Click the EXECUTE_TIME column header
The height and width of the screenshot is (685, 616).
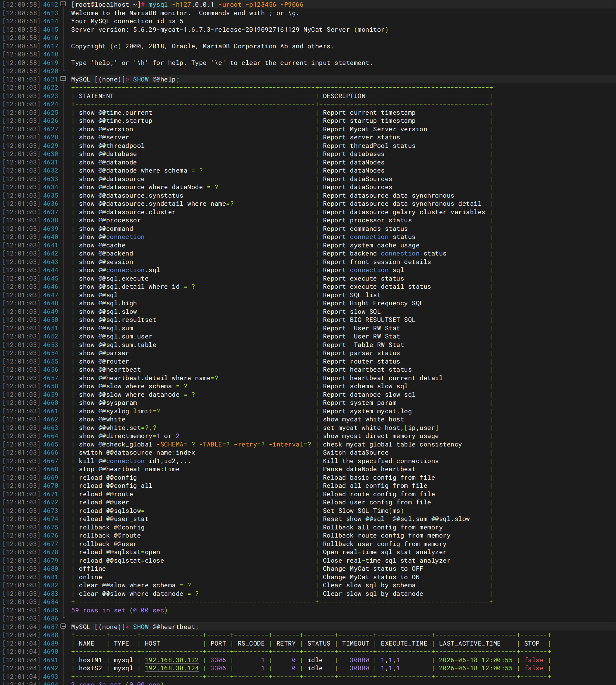click(404, 643)
